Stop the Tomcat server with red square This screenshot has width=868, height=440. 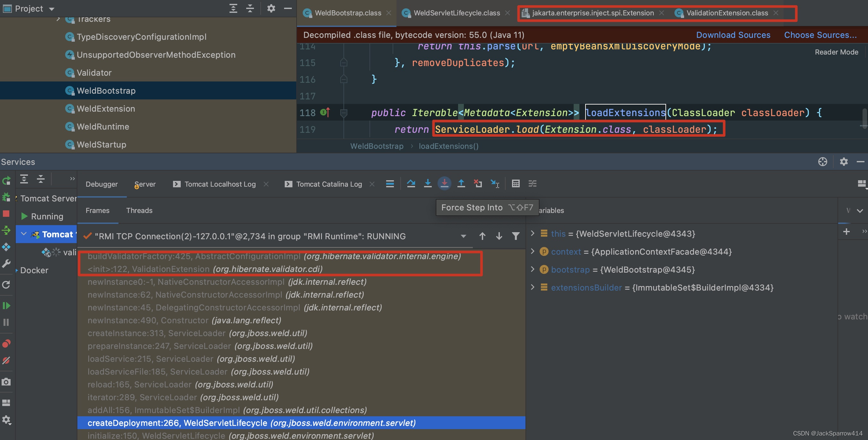click(6, 214)
